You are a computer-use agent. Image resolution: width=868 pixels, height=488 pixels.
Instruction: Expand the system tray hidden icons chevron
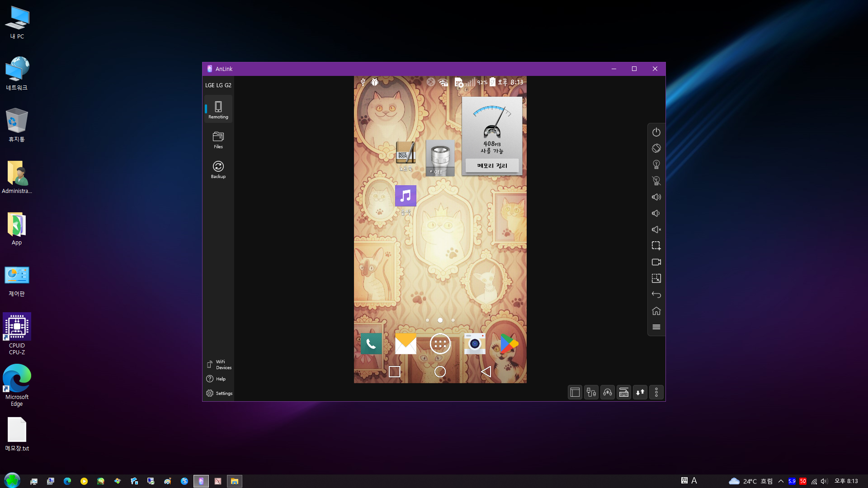click(781, 481)
